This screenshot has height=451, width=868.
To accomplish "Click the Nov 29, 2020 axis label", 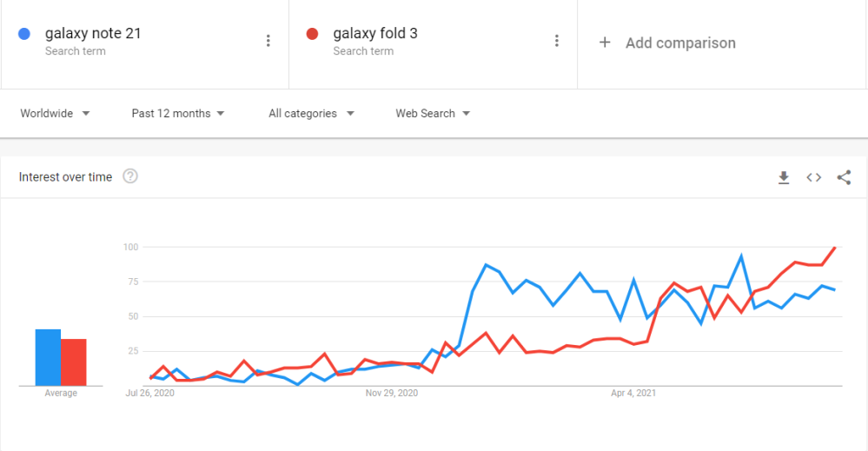I will pos(392,394).
